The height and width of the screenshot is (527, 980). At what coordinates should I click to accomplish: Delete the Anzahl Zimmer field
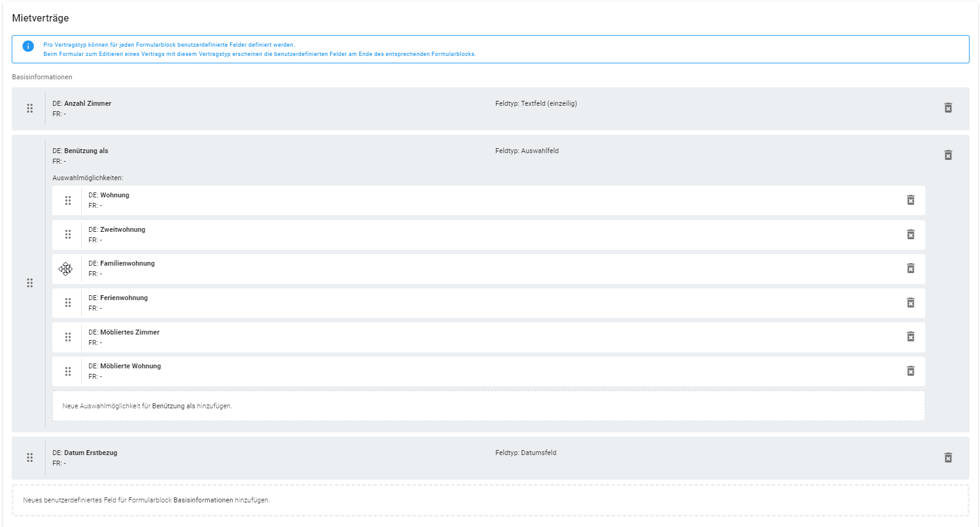pyautogui.click(x=948, y=108)
